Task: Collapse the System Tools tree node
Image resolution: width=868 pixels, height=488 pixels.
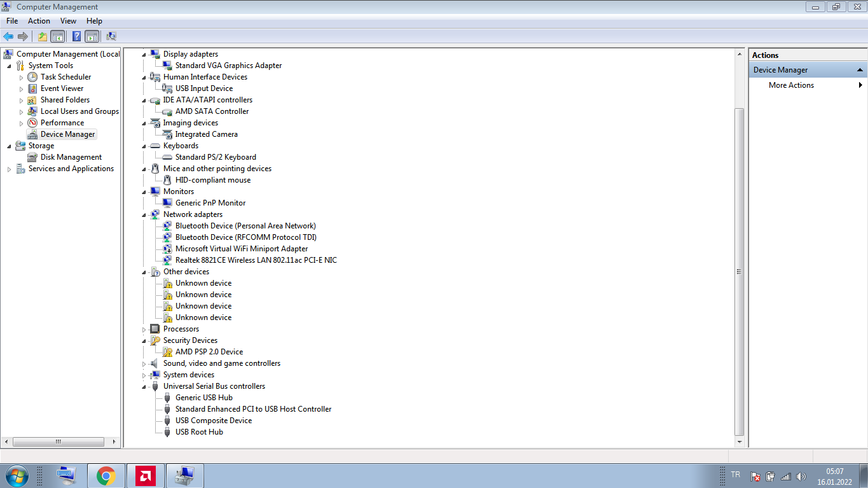Action: [x=9, y=66]
